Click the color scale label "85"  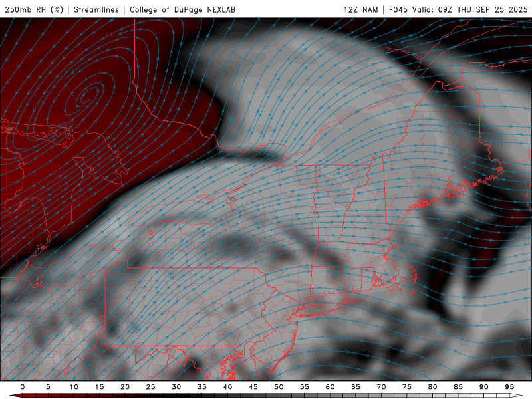(x=458, y=387)
